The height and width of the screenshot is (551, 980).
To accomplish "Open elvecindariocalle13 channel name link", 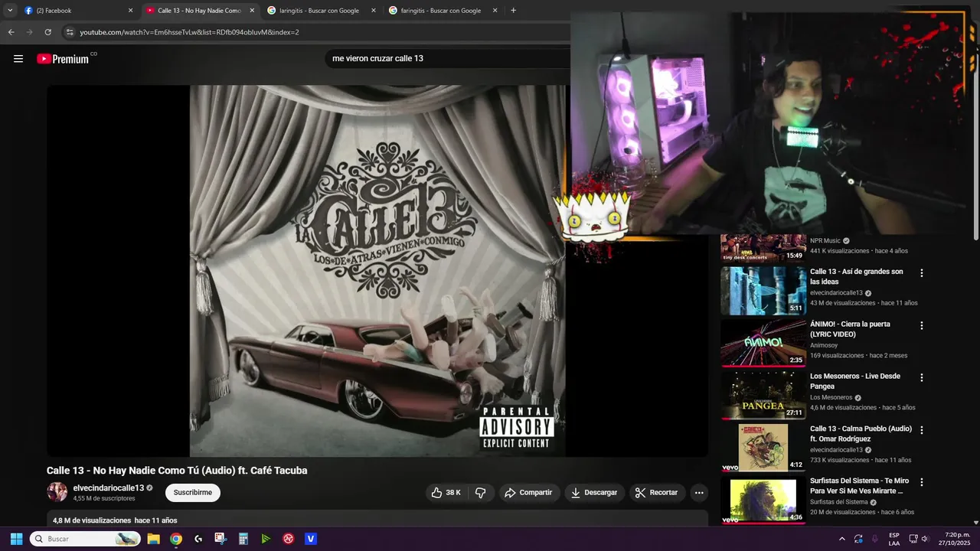I will (108, 488).
